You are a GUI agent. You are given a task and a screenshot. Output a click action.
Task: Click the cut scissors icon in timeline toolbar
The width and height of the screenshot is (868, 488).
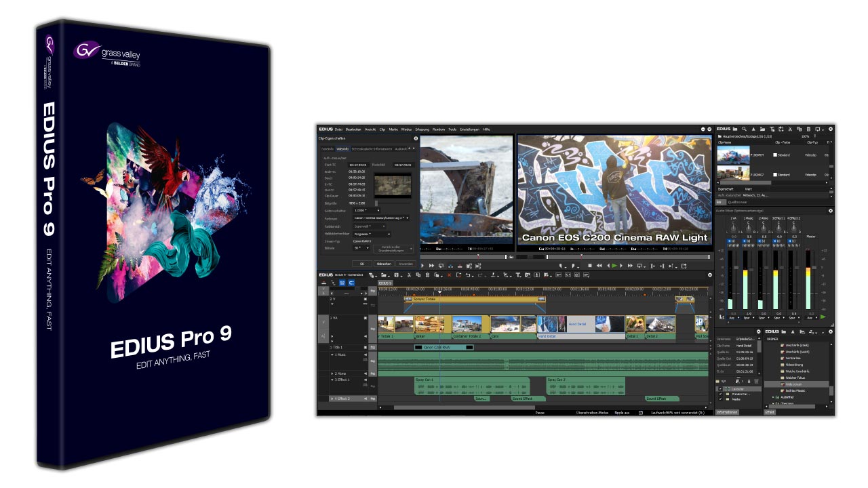coord(409,275)
